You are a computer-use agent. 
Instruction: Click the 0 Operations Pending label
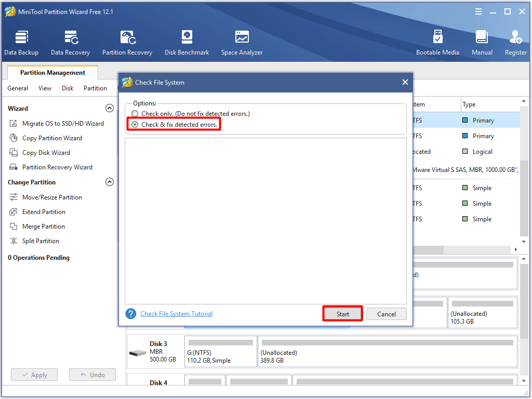(38, 258)
